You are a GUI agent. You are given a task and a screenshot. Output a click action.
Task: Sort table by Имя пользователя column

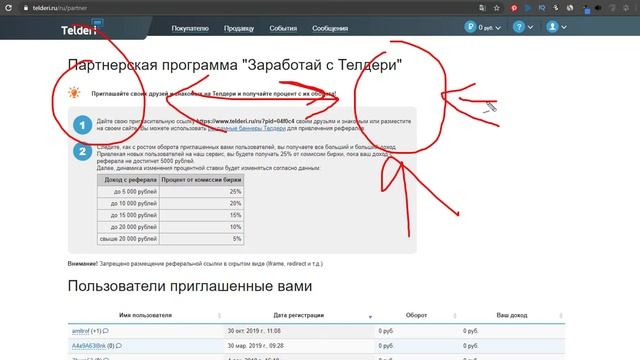pos(145,315)
